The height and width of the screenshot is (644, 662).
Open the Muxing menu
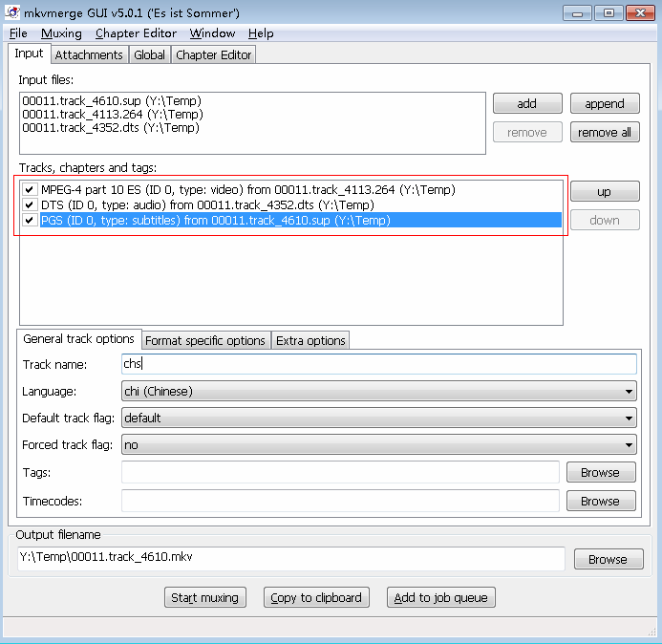(61, 32)
